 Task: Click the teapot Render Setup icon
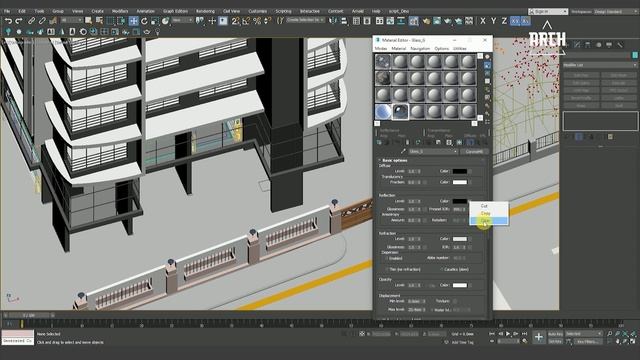coord(426,21)
